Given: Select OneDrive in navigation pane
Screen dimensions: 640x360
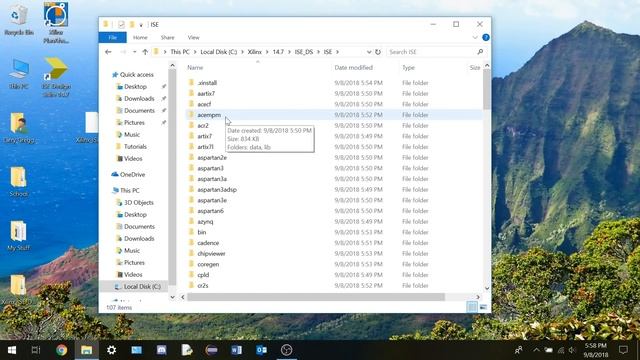Looking at the screenshot, I should pos(132,174).
